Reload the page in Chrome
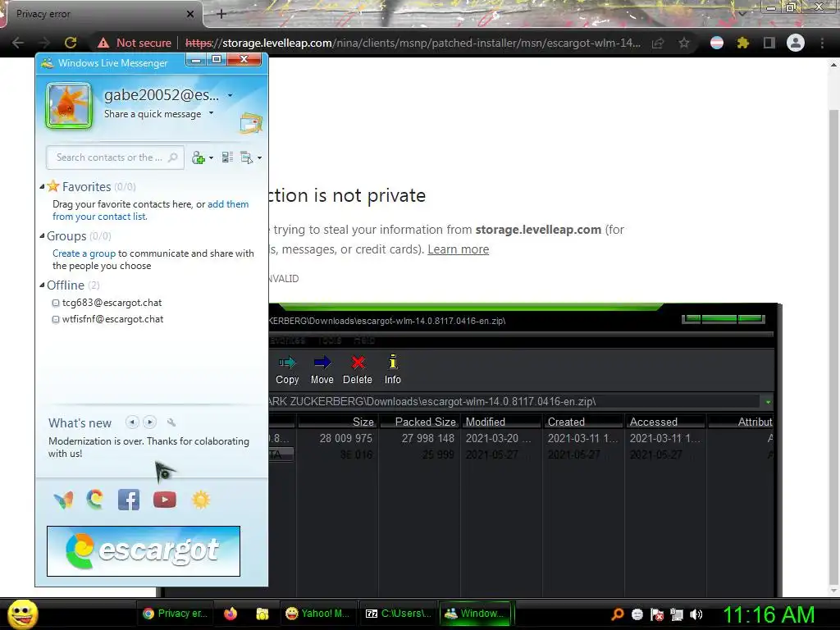 71,43
